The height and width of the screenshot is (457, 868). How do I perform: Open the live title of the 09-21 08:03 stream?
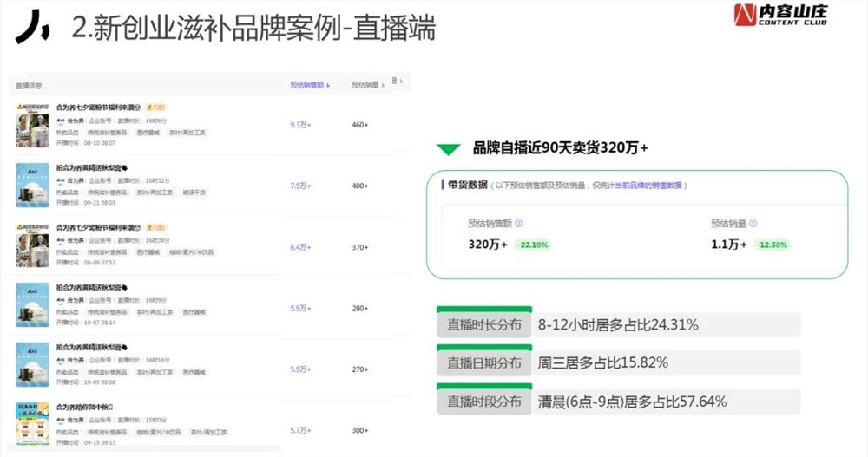[x=92, y=167]
